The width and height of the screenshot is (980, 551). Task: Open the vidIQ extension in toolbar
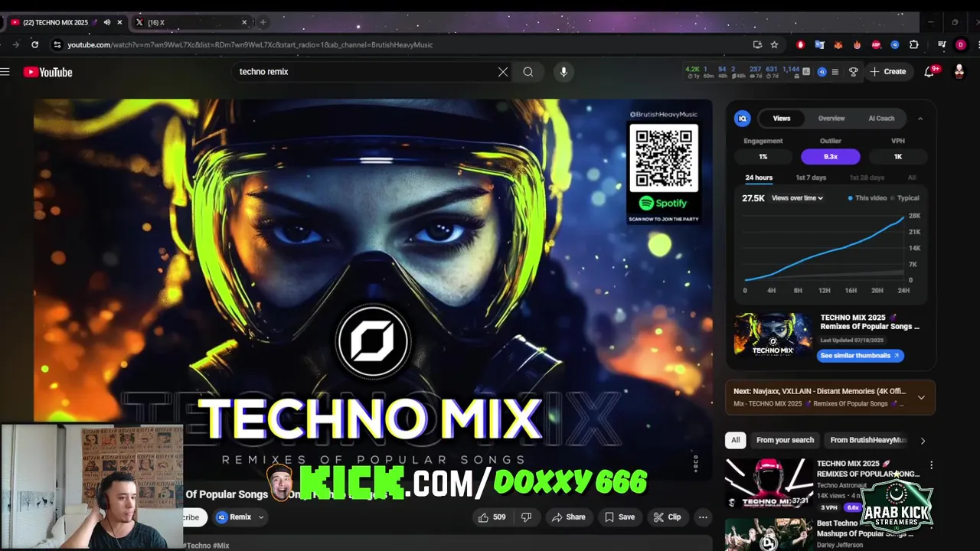pyautogui.click(x=895, y=44)
